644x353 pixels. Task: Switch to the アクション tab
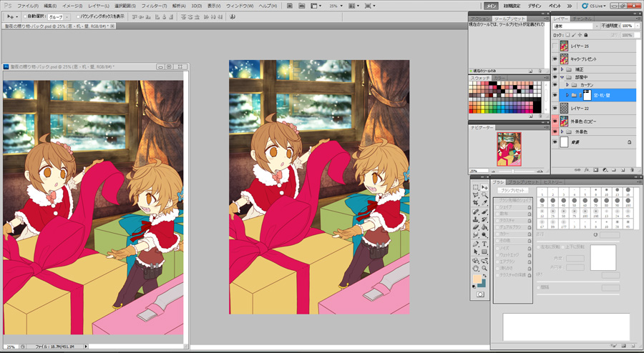(x=481, y=19)
